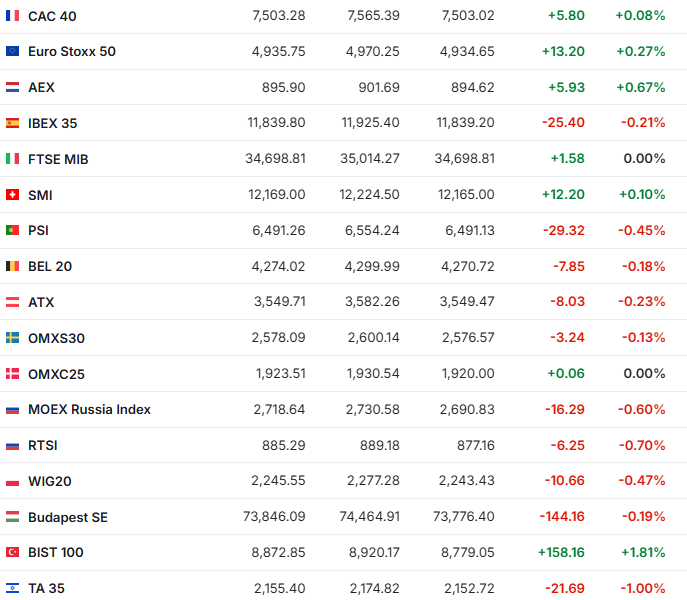Go to the Budapest SE index page

(x=68, y=517)
